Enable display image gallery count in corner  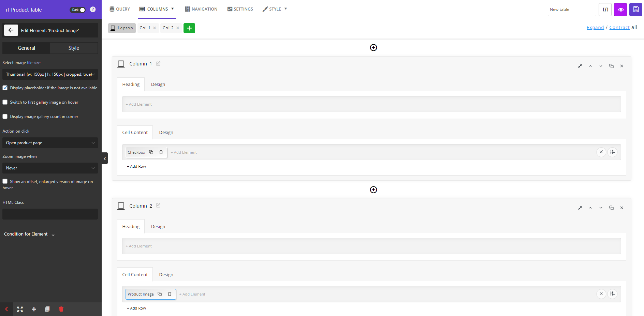(5, 117)
